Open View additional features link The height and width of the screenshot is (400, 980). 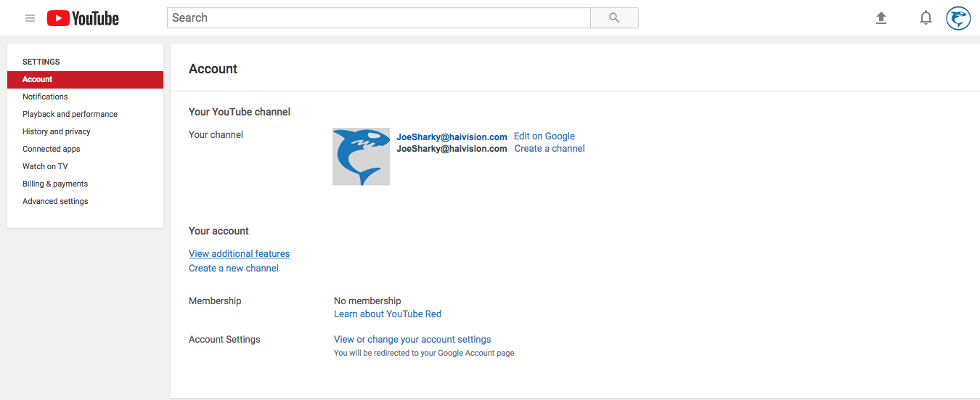pos(239,253)
